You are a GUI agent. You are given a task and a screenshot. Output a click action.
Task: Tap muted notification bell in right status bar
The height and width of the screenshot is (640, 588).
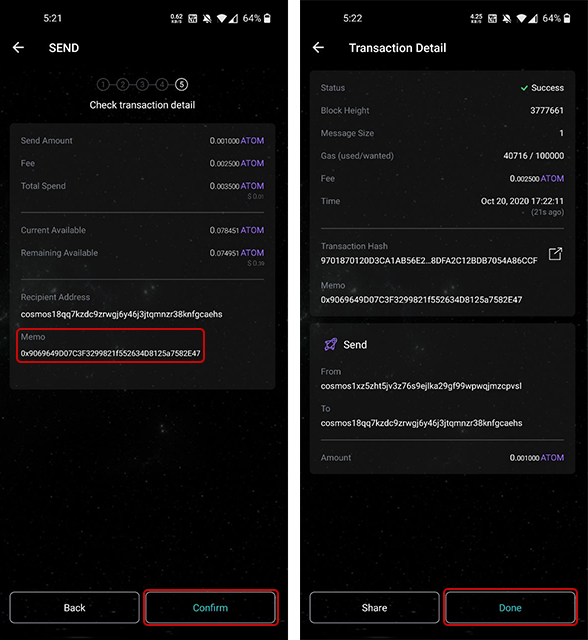tap(507, 18)
